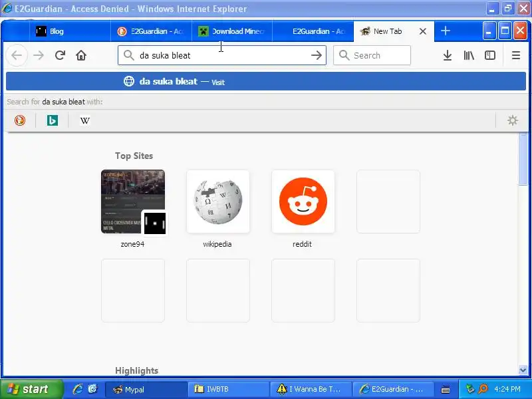Viewport: 532px width, 399px height.
Task: Switch to Mypal taskbar button
Action: coord(146,389)
